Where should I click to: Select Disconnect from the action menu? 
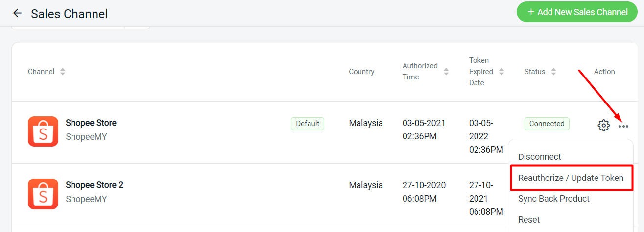[540, 157]
